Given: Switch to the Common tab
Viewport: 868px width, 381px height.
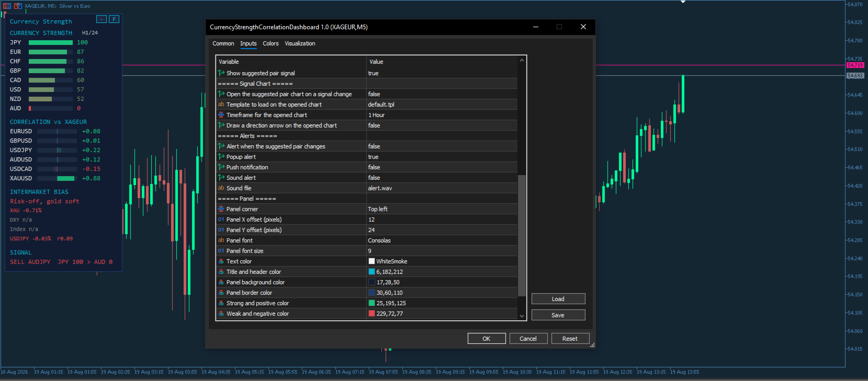Looking at the screenshot, I should tap(223, 43).
